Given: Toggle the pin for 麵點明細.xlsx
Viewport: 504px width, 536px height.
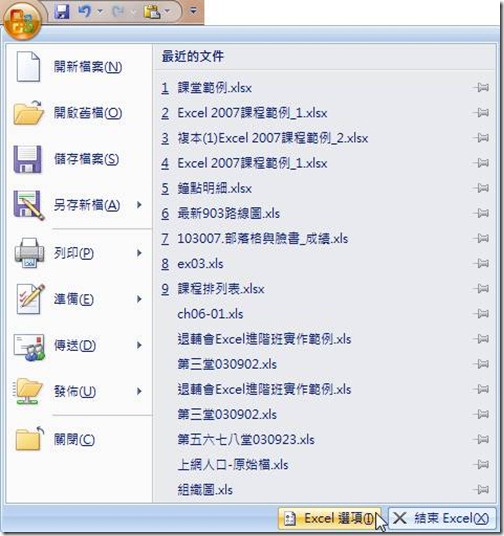Looking at the screenshot, I should coord(481,188).
